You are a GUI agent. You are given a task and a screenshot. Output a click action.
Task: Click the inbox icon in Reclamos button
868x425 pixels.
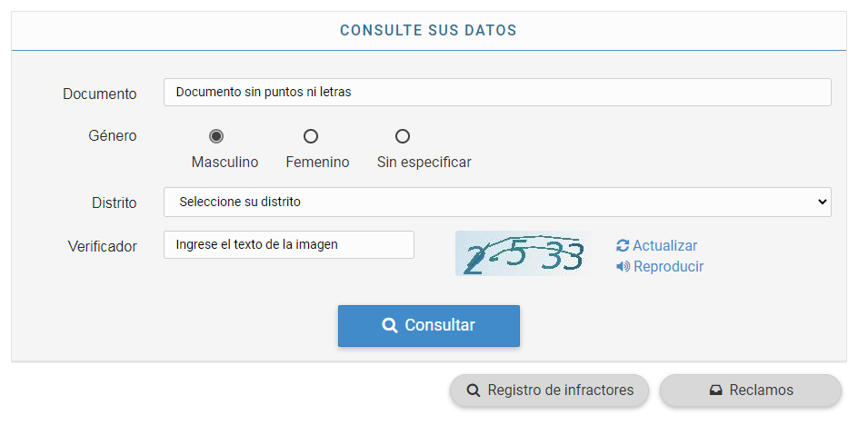[x=716, y=390]
